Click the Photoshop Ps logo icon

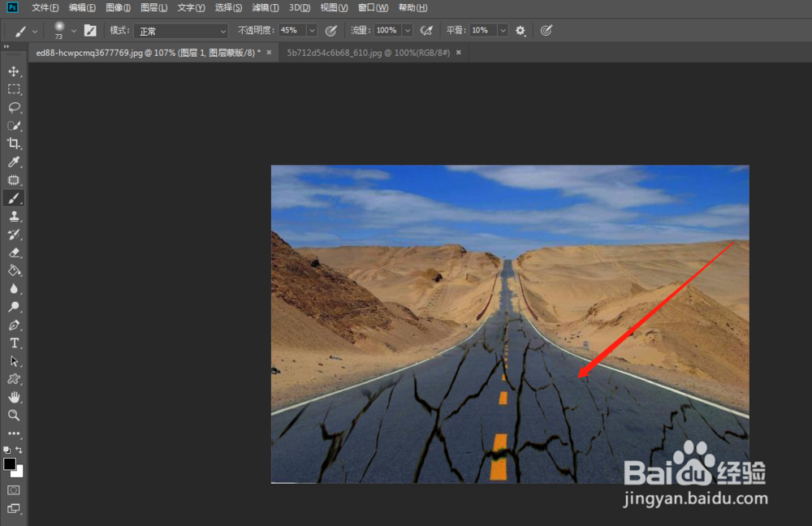tap(12, 7)
